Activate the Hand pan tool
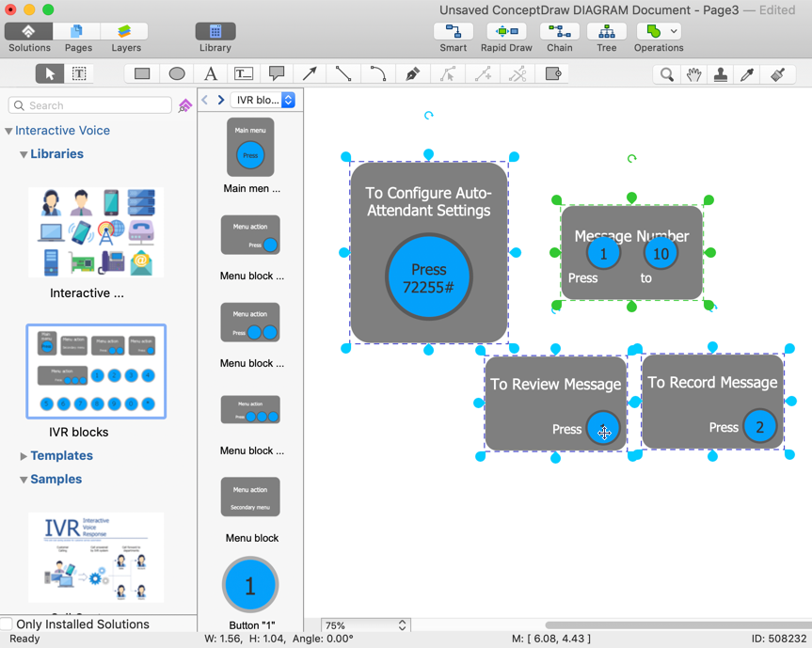The image size is (812, 648). pyautogui.click(x=693, y=74)
